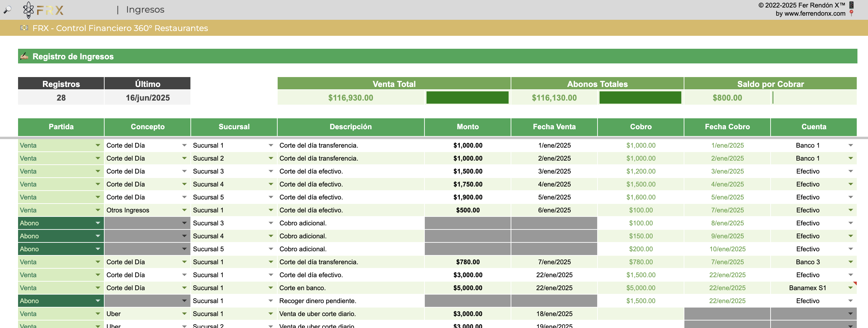The width and height of the screenshot is (868, 328).
Task: Select Fecha Venta cell 18/ene/2025
Action: 554,314
